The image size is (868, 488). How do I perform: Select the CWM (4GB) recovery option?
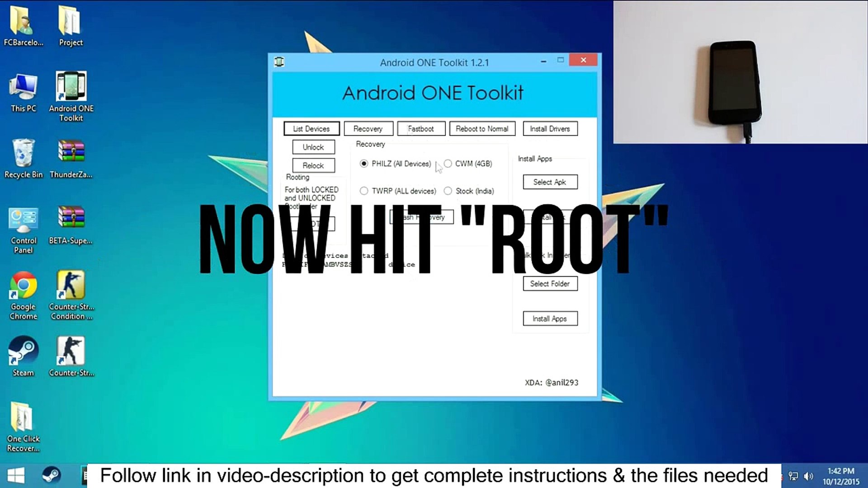coord(448,164)
